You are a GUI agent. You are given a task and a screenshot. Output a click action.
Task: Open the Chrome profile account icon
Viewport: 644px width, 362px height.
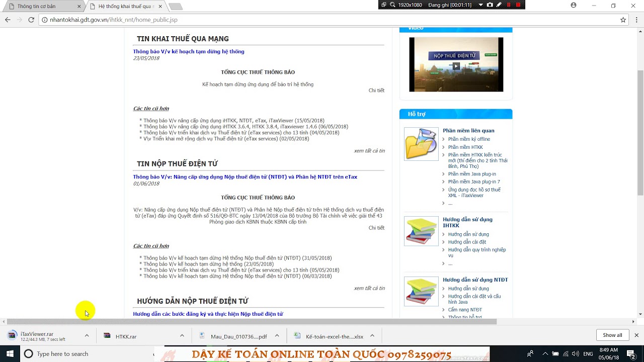(574, 6)
